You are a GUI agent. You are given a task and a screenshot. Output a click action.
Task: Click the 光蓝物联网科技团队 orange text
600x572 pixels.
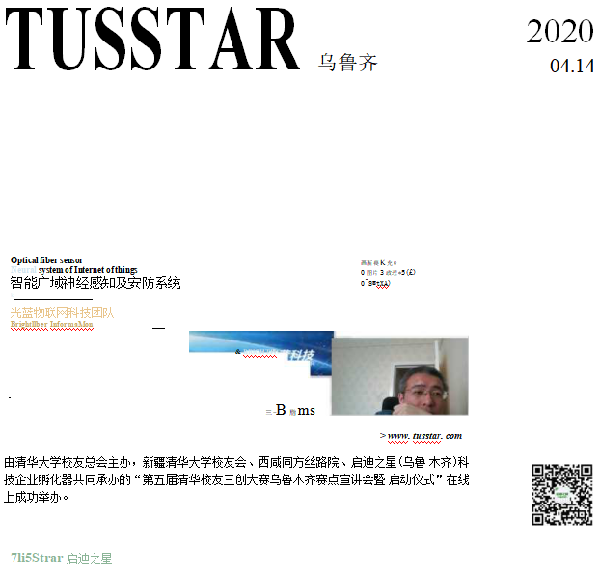[x=62, y=313]
